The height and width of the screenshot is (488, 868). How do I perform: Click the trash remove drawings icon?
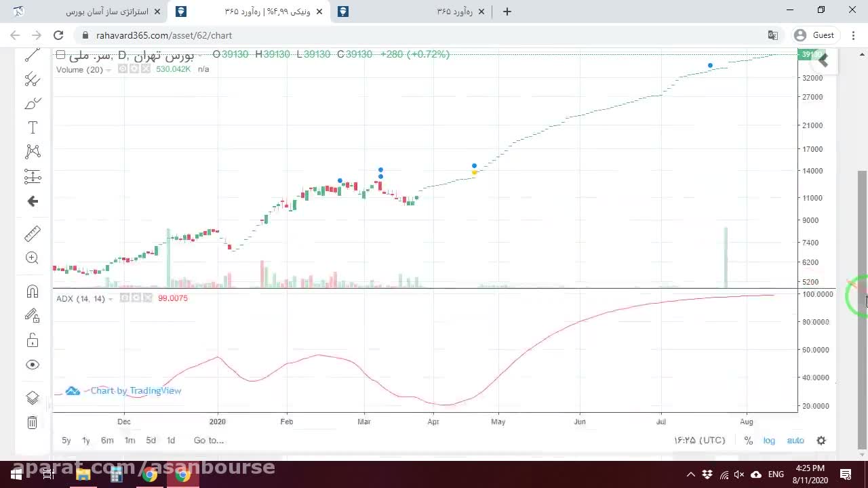coord(32,422)
